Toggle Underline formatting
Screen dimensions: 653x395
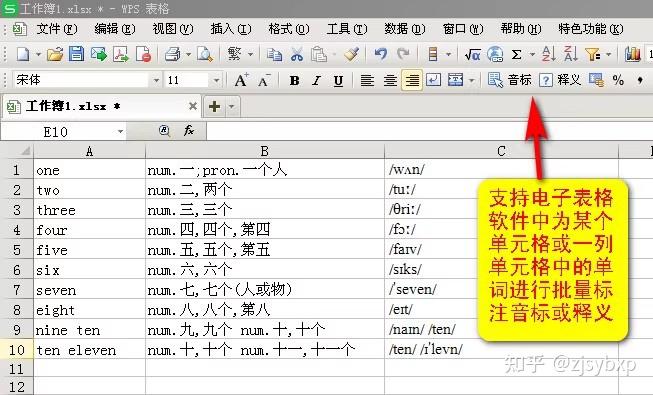point(338,80)
